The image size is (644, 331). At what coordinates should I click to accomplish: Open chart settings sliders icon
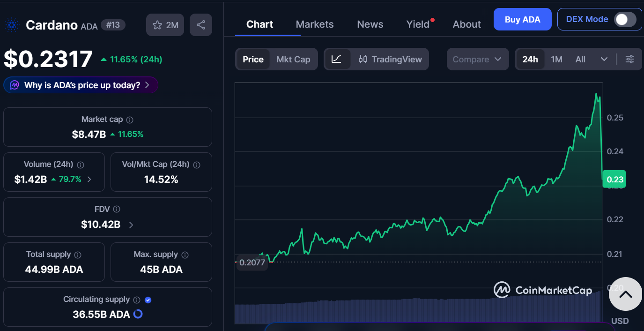(630, 59)
